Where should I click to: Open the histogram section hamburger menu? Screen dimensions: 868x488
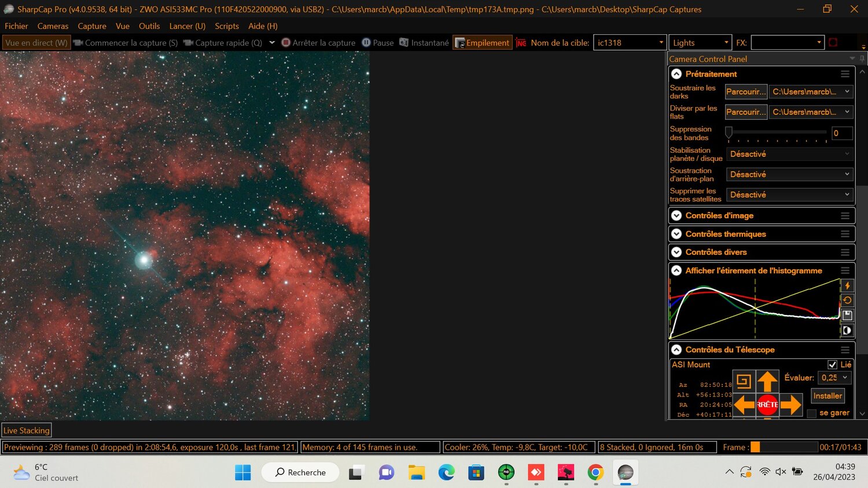pos(845,270)
